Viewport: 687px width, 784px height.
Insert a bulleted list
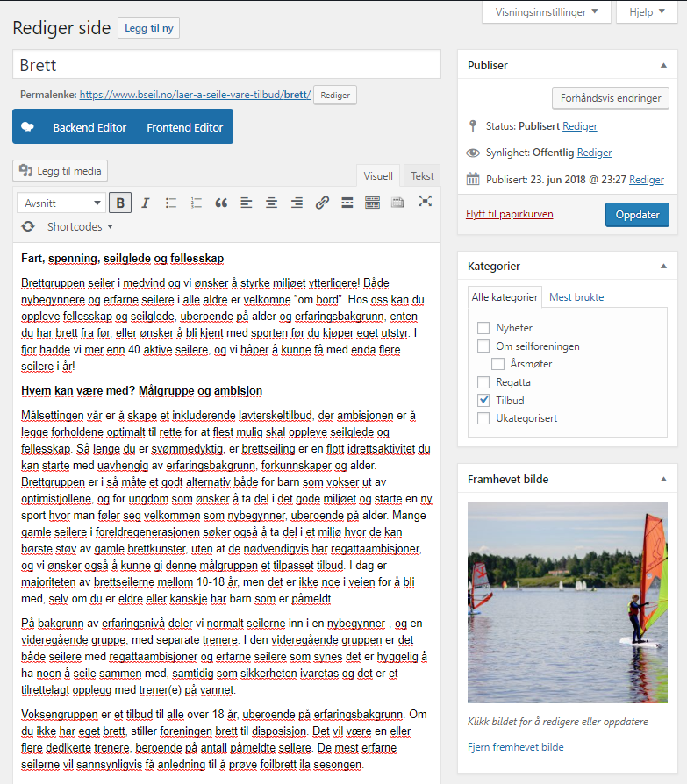pos(171,203)
